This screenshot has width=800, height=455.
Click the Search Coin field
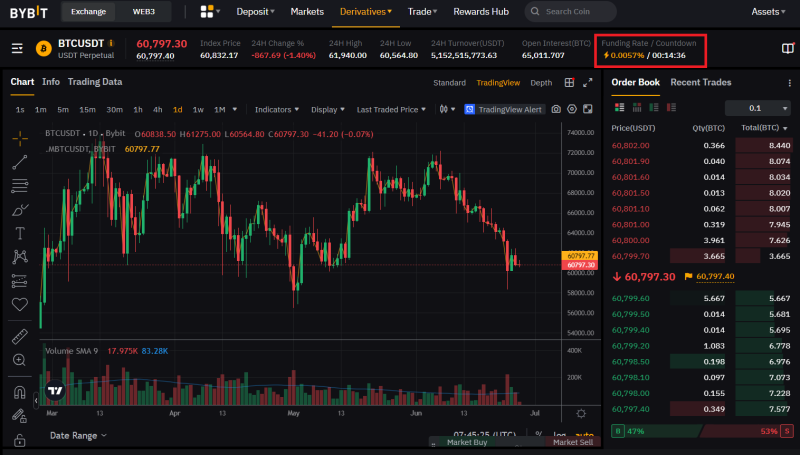click(570, 11)
